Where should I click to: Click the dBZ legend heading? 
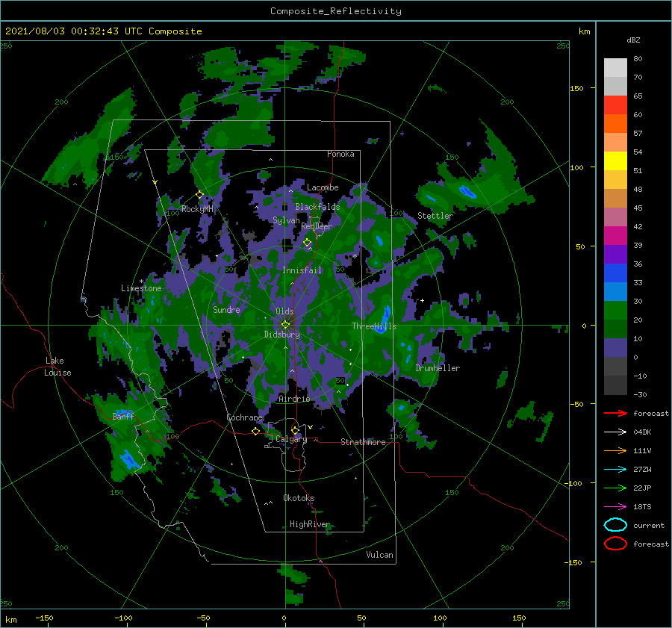point(633,40)
